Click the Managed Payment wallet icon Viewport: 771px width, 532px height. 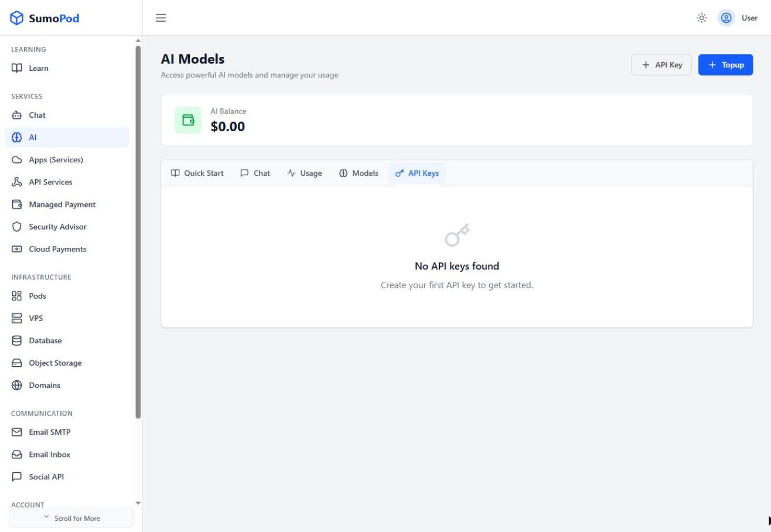click(17, 204)
